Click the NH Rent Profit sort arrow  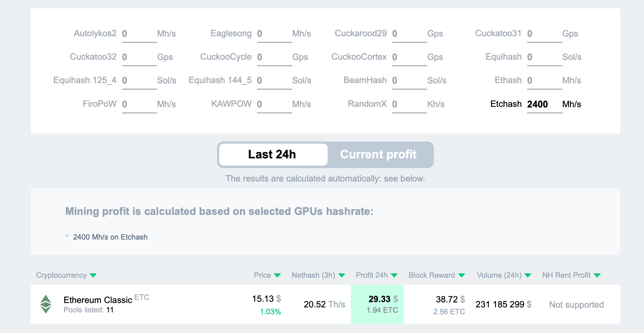pyautogui.click(x=597, y=275)
